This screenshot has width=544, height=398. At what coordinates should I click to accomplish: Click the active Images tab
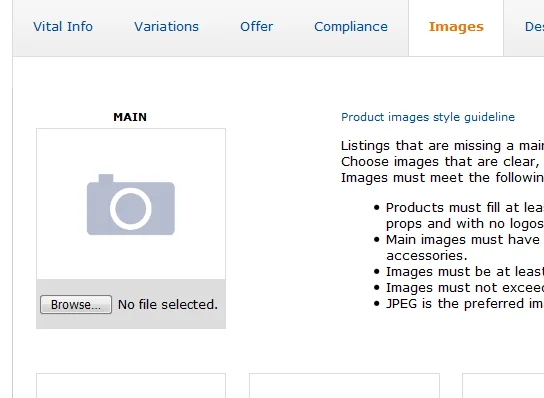click(x=456, y=27)
